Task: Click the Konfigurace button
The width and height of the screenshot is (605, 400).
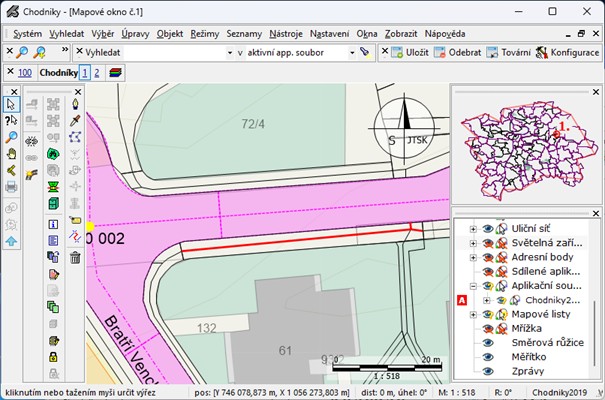Action: (567, 52)
